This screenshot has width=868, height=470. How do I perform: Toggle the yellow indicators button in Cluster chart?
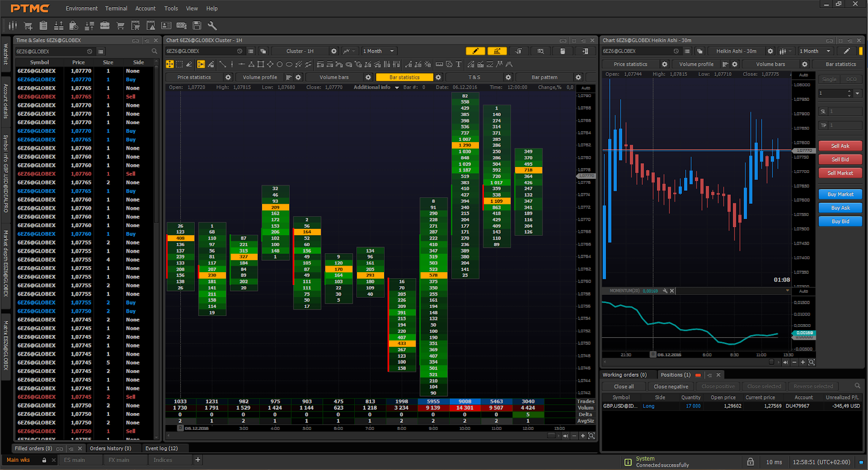click(x=497, y=51)
